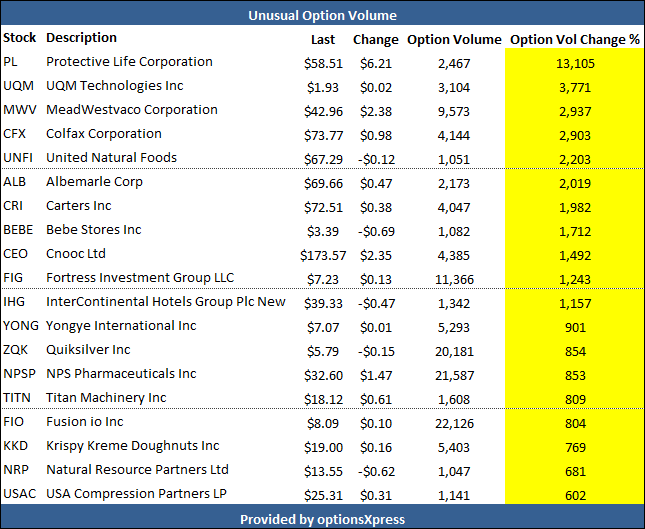
Task: Click 'InterContinental Hotels Group Plc New'
Action: click(166, 302)
